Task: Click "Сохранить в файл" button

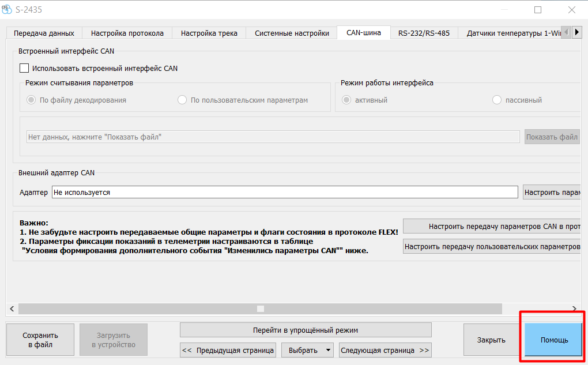Action: [40, 340]
